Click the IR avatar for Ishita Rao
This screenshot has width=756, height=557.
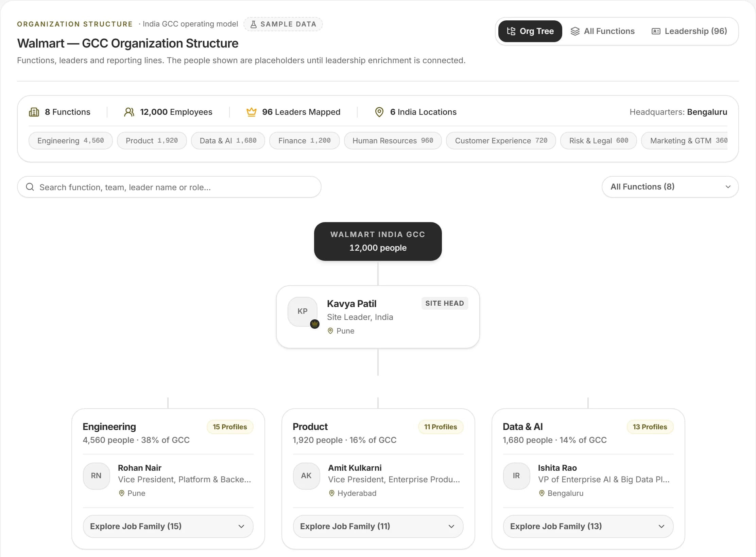pos(516,476)
